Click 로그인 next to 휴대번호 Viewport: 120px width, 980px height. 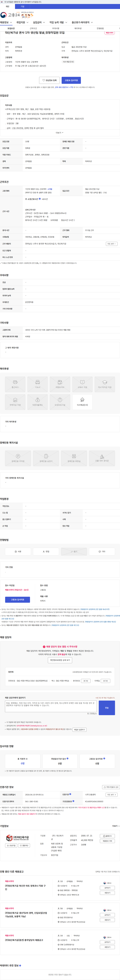[x=86, y=681]
